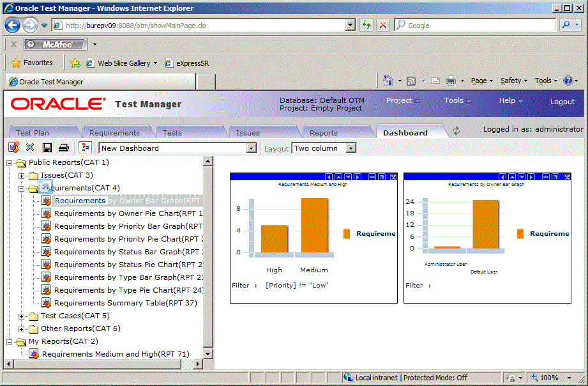The height and width of the screenshot is (386, 588).
Task: Remove the Requirements Medium and High chart
Action: pyautogui.click(x=393, y=177)
